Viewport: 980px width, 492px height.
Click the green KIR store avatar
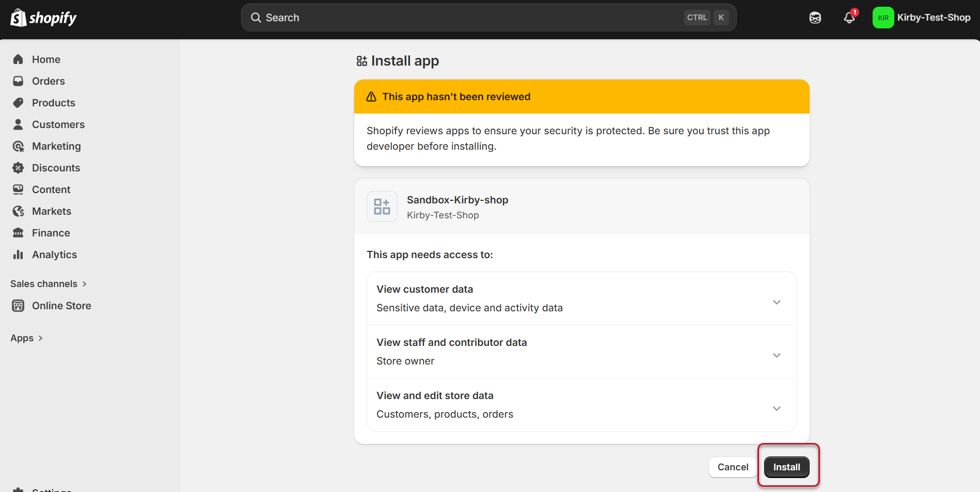point(883,18)
